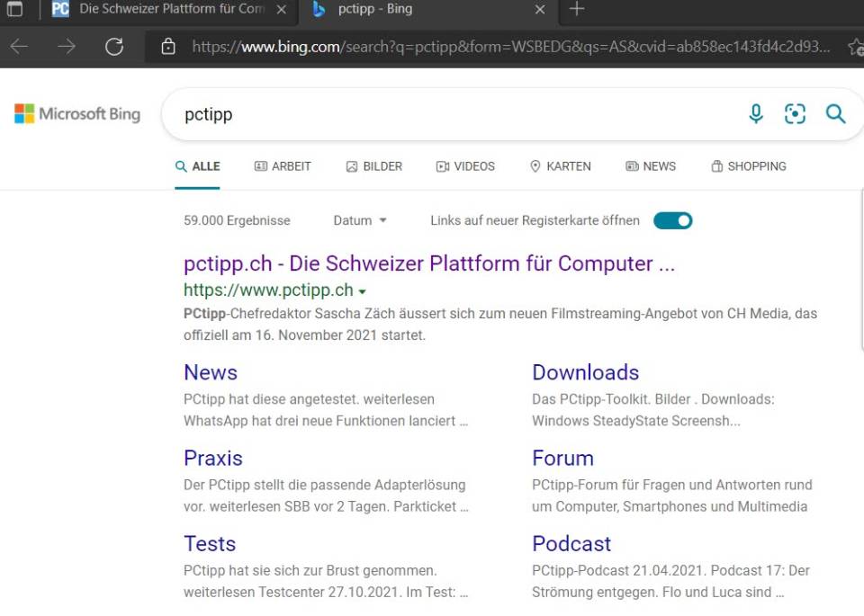Image resolution: width=864 pixels, height=616 pixels.
Task: Go back with the browser back arrow
Action: [19, 47]
